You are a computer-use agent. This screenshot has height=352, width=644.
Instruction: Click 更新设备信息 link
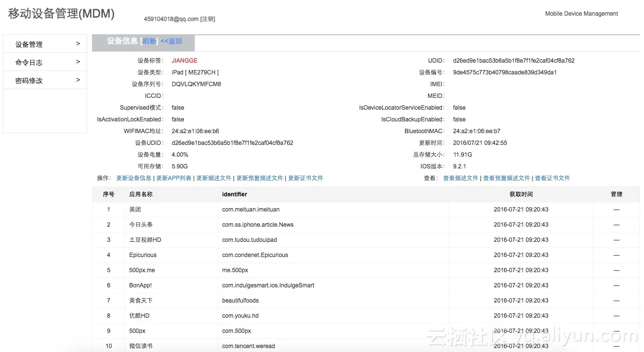[134, 178]
